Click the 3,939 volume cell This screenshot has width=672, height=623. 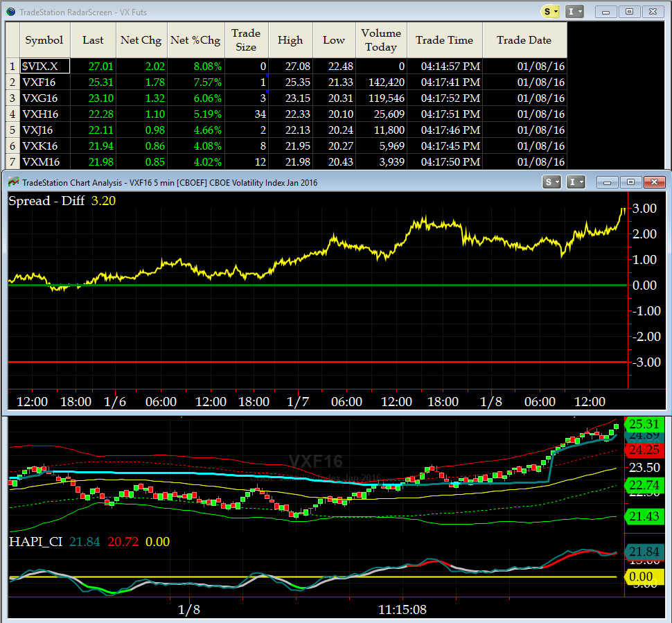(x=381, y=161)
